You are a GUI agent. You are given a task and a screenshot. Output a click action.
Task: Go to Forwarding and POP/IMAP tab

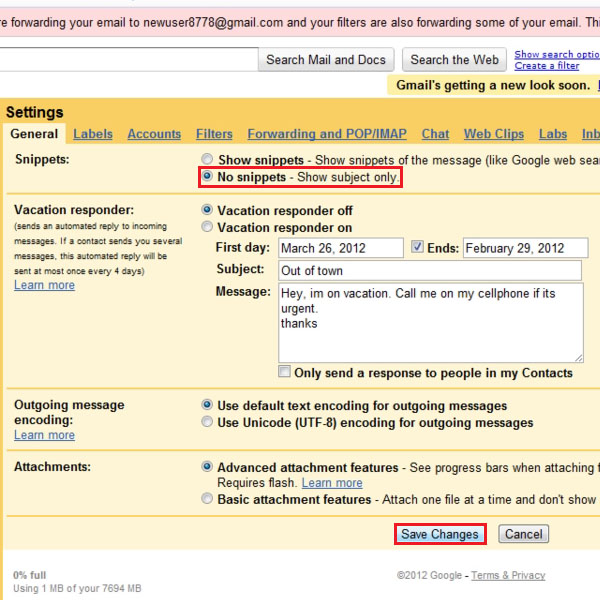coord(327,134)
